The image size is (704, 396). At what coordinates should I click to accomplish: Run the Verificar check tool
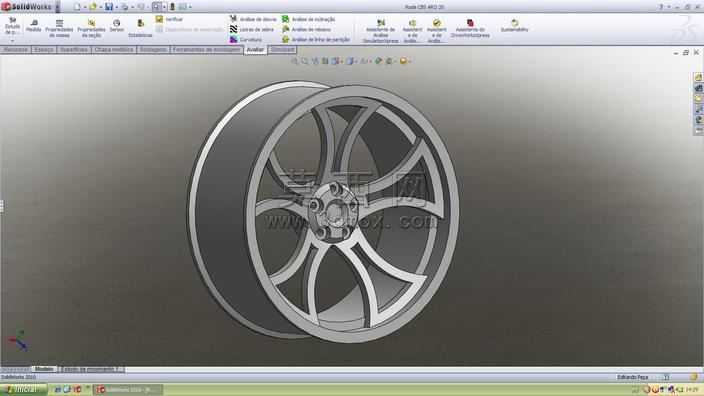pyautogui.click(x=169, y=19)
